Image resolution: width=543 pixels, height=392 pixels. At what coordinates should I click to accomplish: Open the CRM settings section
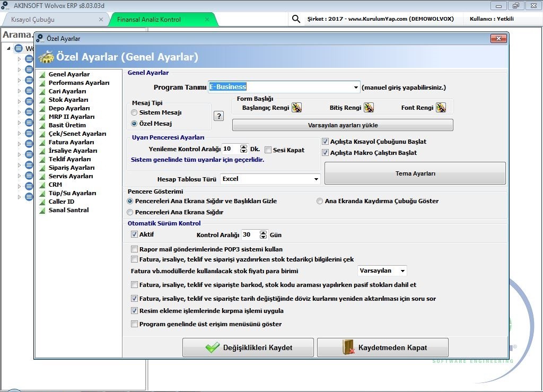pos(55,185)
